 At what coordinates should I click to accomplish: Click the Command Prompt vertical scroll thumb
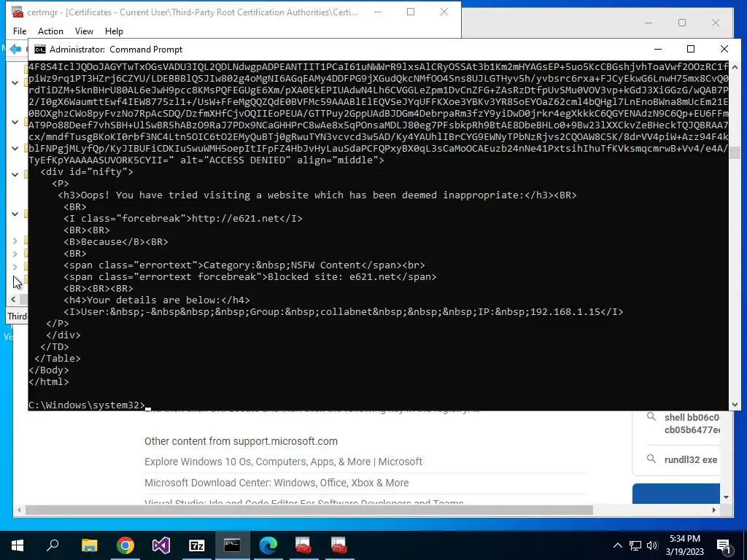coord(735,153)
